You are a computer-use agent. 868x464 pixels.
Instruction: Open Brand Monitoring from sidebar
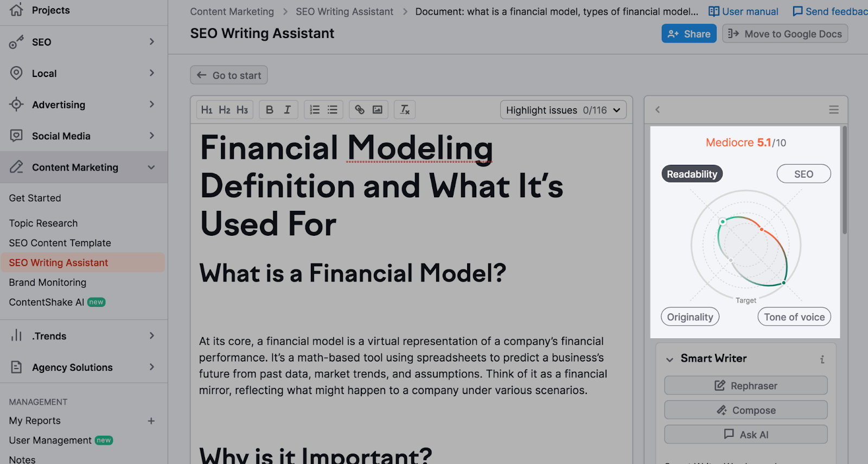[x=48, y=282]
